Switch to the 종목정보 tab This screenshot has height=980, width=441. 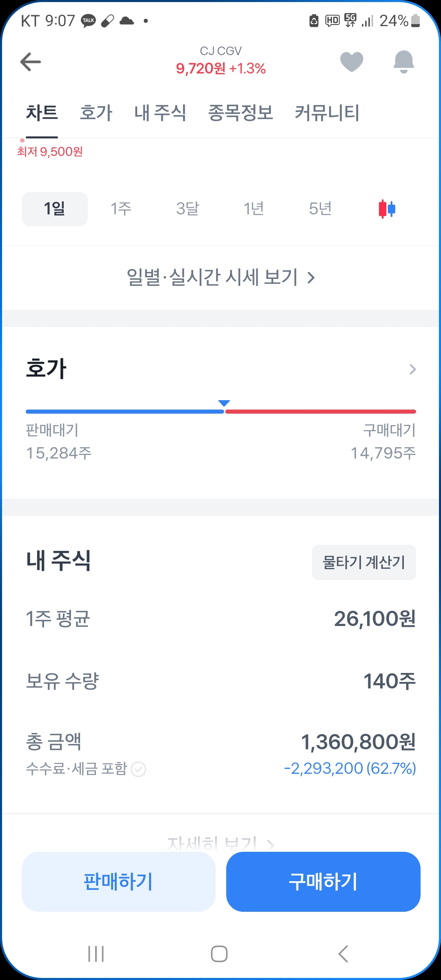click(x=241, y=113)
